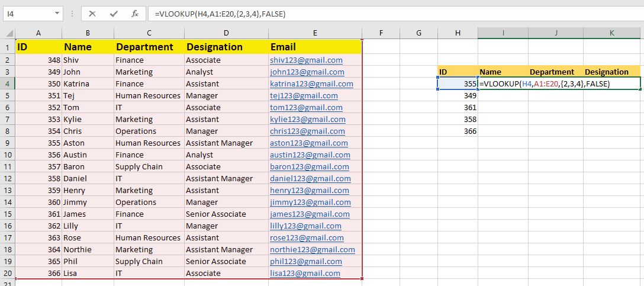Click the Enter checkmark formula icon
Viewport: 644px width, 286px height.
point(114,14)
